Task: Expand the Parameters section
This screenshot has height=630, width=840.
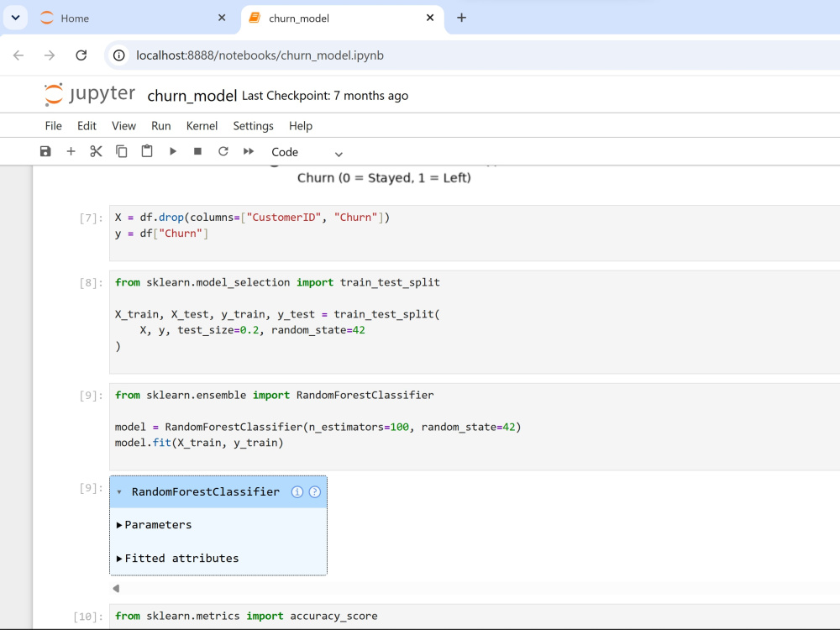Action: click(155, 525)
